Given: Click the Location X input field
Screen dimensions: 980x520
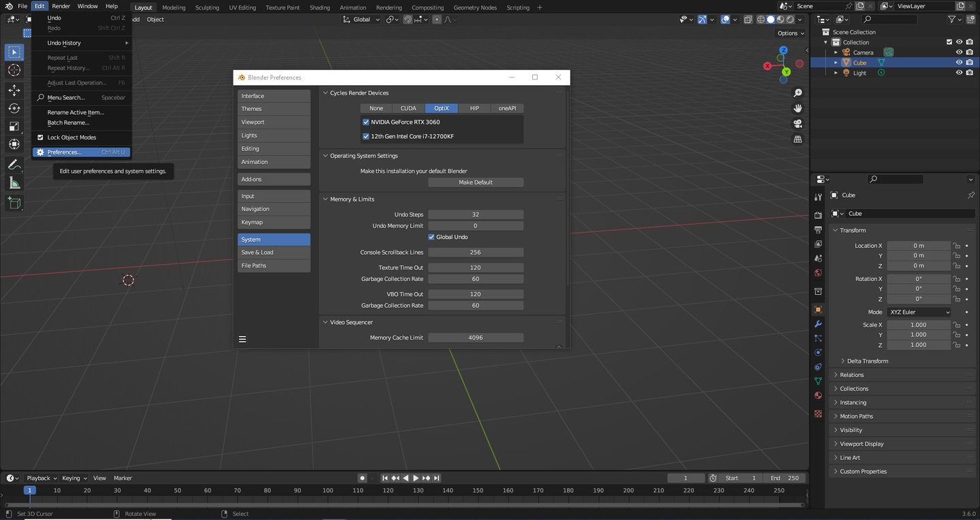Looking at the screenshot, I should (x=918, y=246).
